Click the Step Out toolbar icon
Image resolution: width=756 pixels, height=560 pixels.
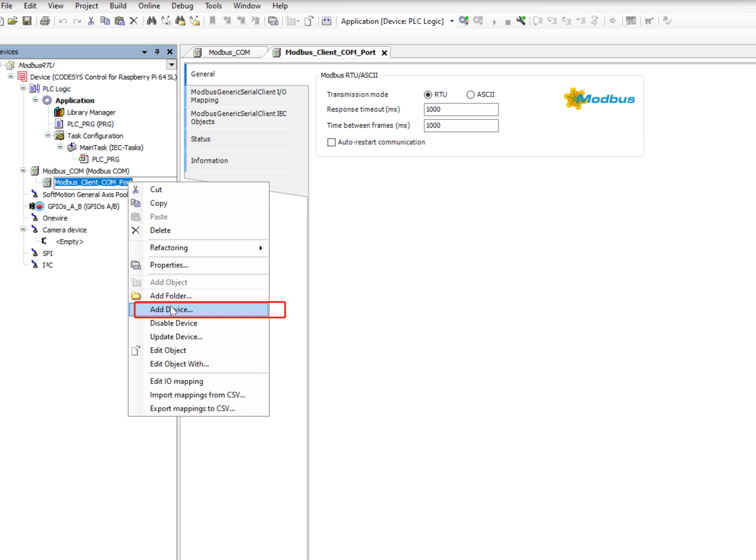566,21
